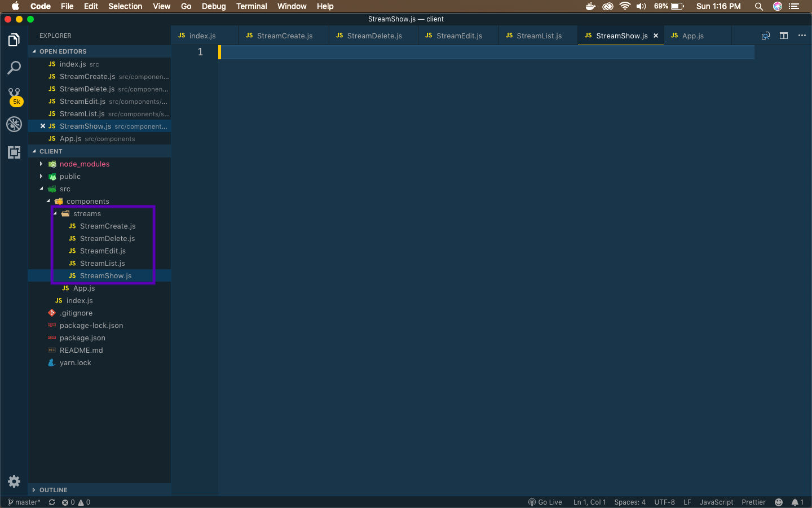Close the StreamShow.js editor tab
812x508 pixels.
click(656, 36)
